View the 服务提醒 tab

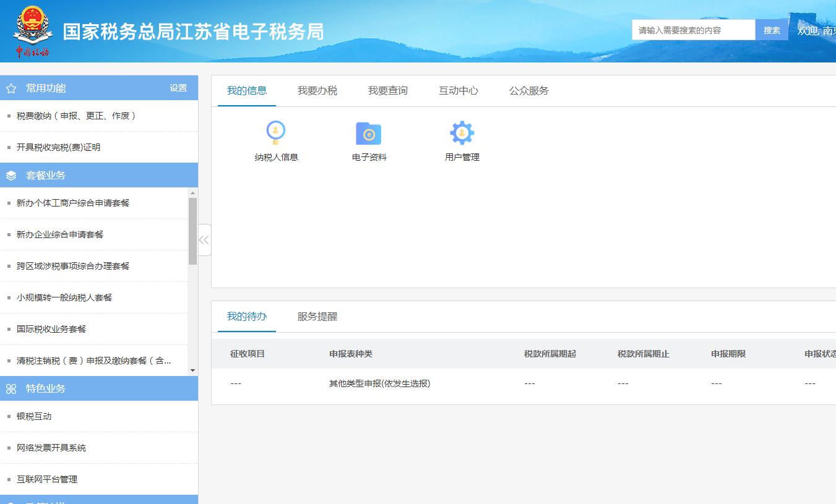pos(317,317)
